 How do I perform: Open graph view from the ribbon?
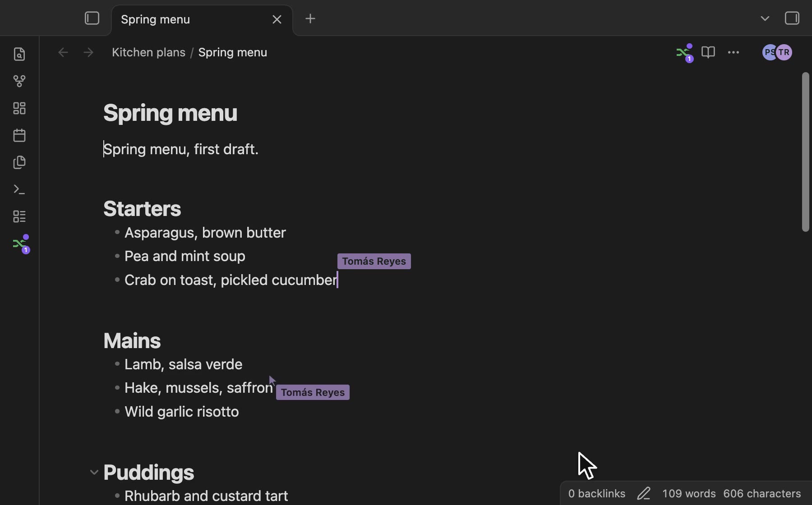click(19, 81)
